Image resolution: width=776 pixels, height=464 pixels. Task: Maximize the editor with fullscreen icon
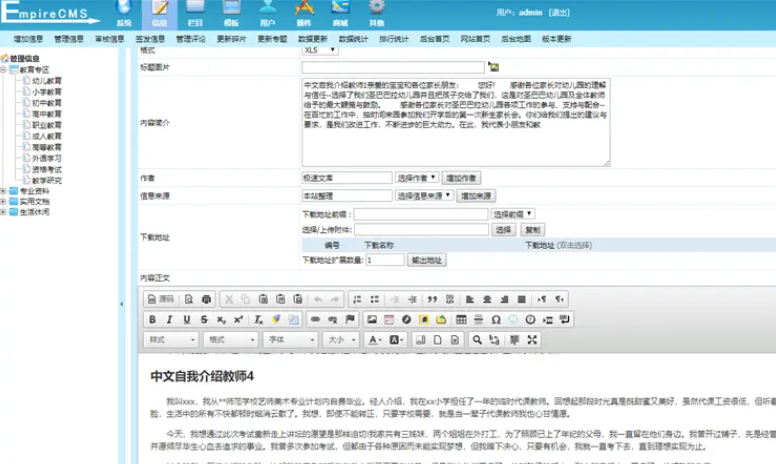[x=532, y=341]
